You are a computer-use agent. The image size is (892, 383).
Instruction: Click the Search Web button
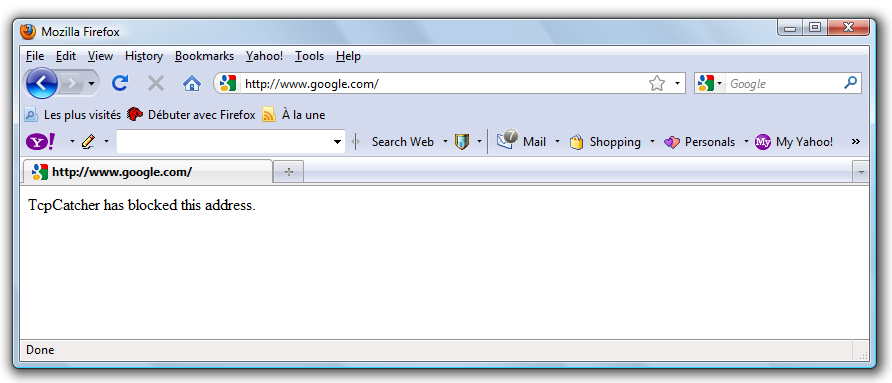point(403,142)
